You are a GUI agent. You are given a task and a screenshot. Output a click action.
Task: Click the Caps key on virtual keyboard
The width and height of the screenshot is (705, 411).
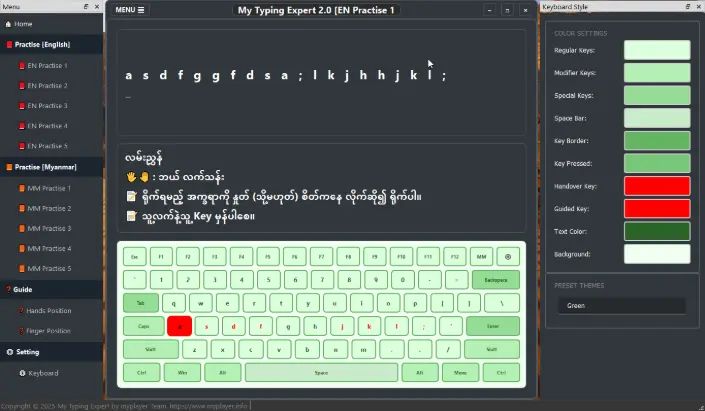pos(143,326)
